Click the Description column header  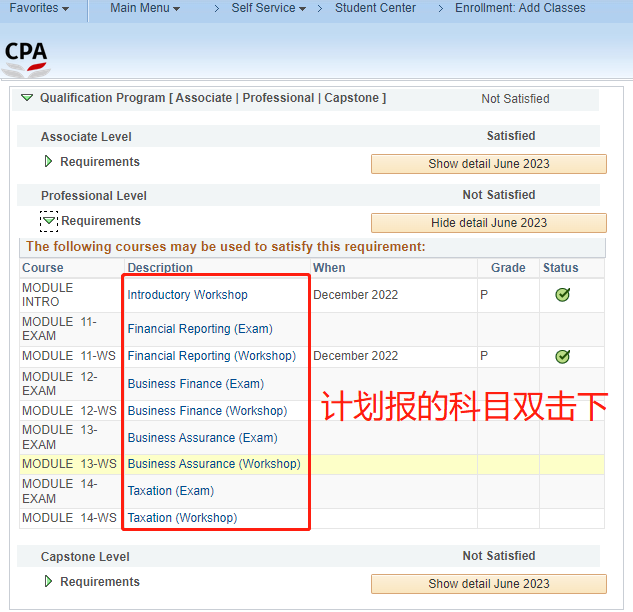pos(160,268)
